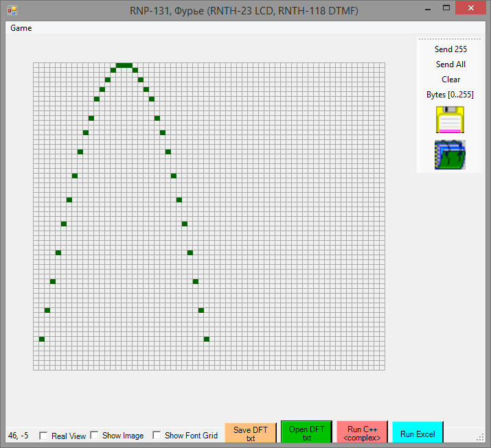Viewport: 491px width, 448px height.
Task: Enable the Real View checkbox
Action: (43, 436)
